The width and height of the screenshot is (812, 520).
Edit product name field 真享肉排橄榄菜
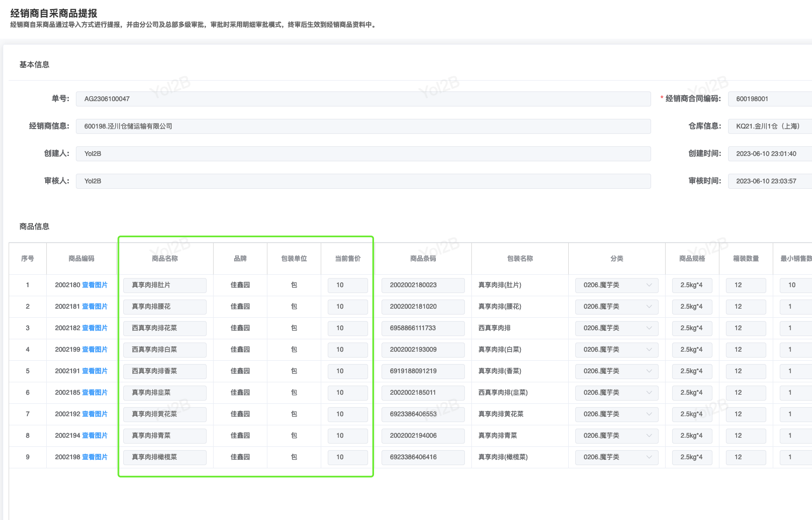click(x=165, y=457)
